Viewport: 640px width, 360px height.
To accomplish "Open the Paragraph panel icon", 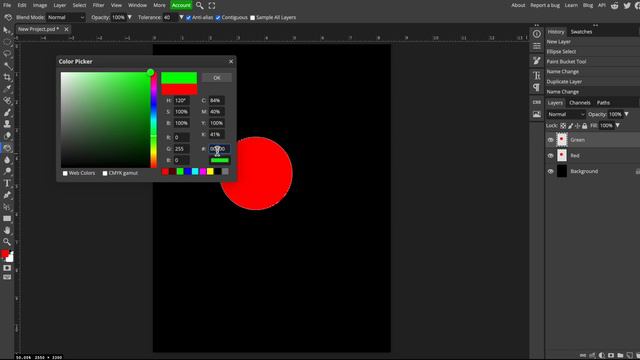I will (x=537, y=88).
